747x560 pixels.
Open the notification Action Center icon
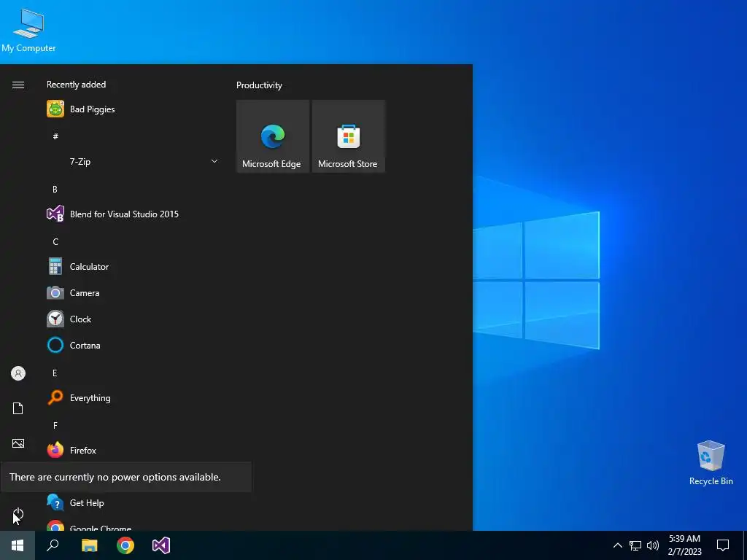(x=723, y=545)
